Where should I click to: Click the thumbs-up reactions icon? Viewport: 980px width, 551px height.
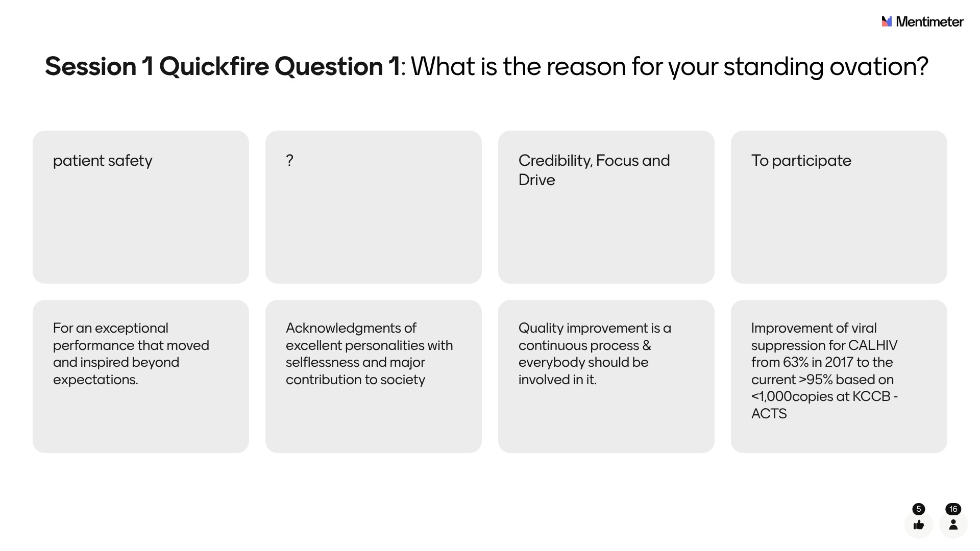tap(919, 524)
